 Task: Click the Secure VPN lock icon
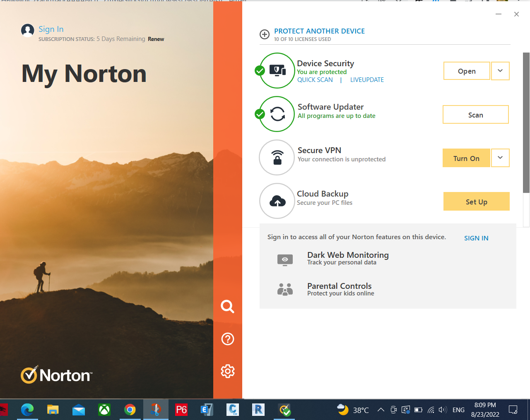click(277, 157)
